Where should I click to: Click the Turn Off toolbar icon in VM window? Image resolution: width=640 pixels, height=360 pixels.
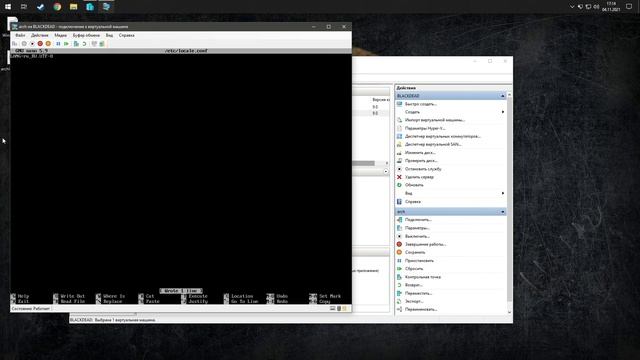(x=32, y=44)
